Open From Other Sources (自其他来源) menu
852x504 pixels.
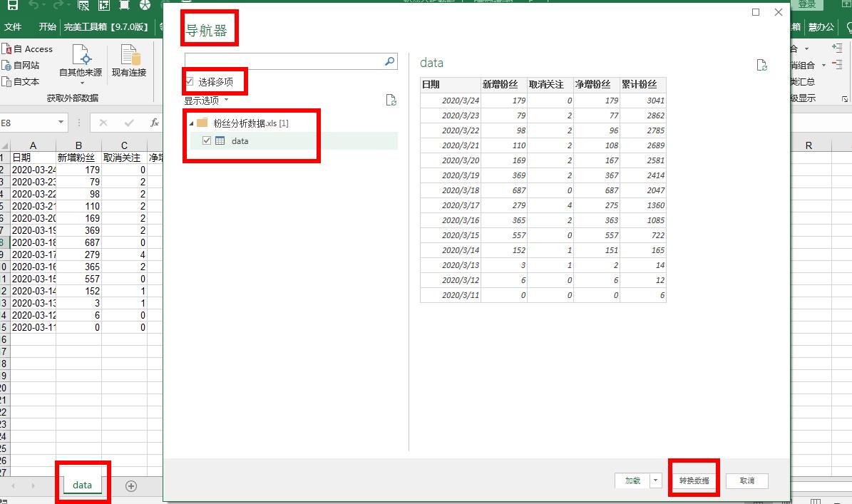pyautogui.click(x=81, y=64)
